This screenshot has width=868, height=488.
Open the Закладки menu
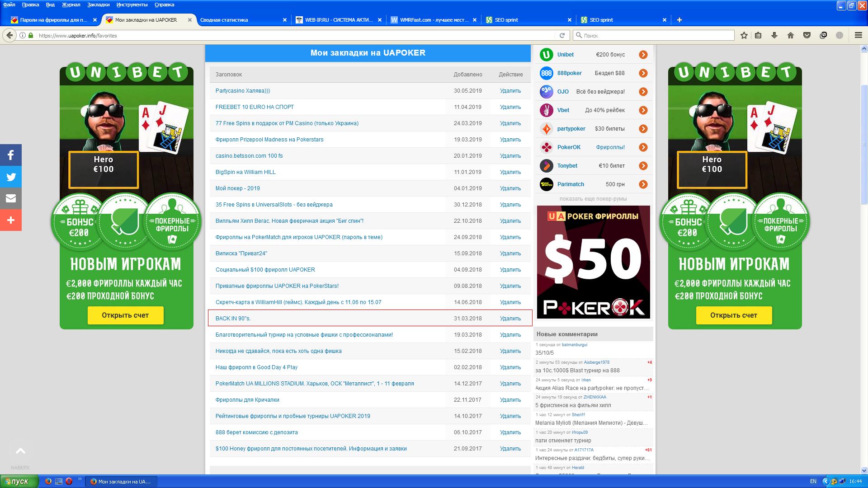98,5
